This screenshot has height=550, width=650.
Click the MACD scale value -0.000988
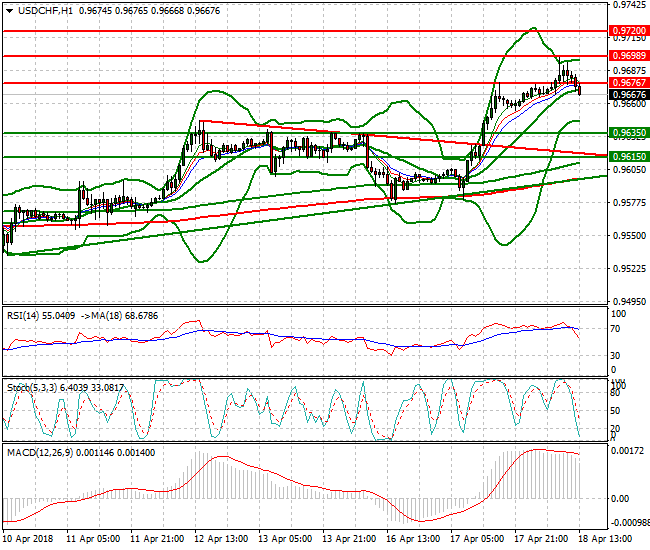coord(630,522)
